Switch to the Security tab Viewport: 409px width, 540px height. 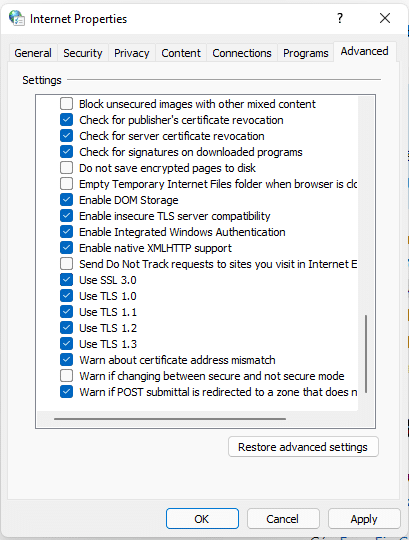coord(83,53)
